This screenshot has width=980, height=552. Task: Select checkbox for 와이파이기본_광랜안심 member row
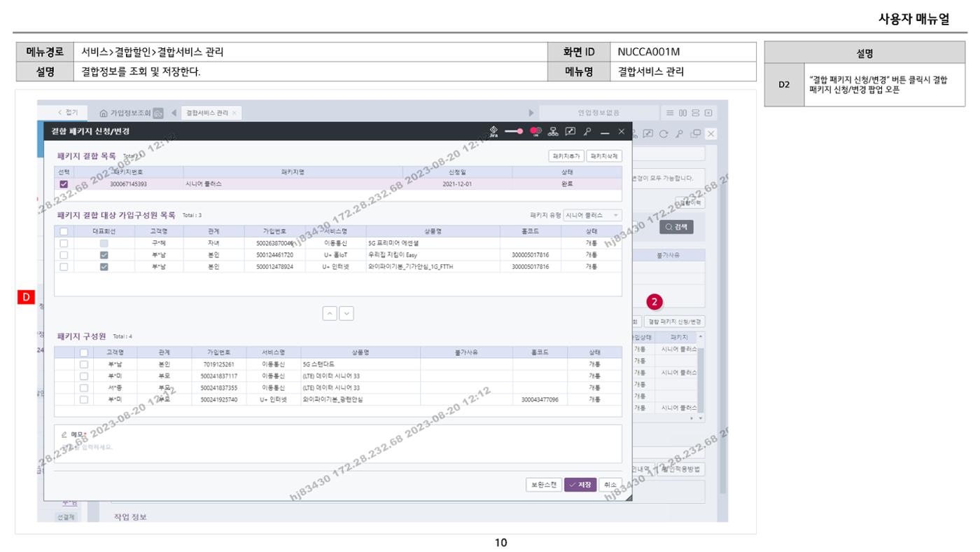pos(84,399)
